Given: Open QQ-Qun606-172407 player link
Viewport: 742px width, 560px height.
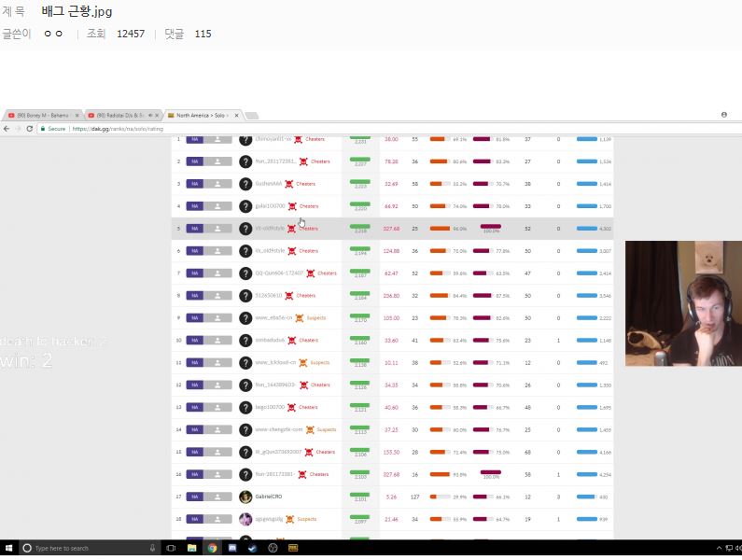Looking at the screenshot, I should click(x=280, y=273).
